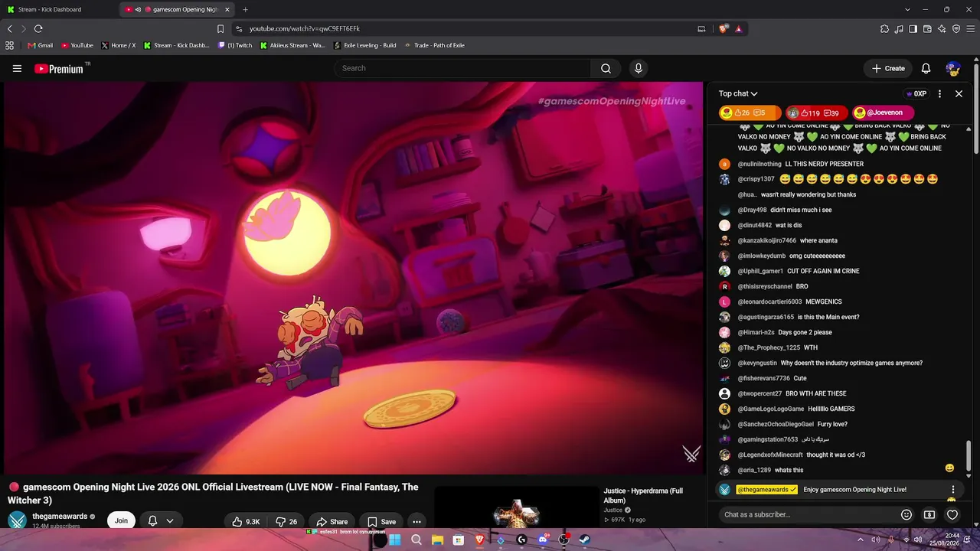Viewport: 980px width, 551px height.
Task: Open the browser main hamburger menu
Action: pos(970,29)
